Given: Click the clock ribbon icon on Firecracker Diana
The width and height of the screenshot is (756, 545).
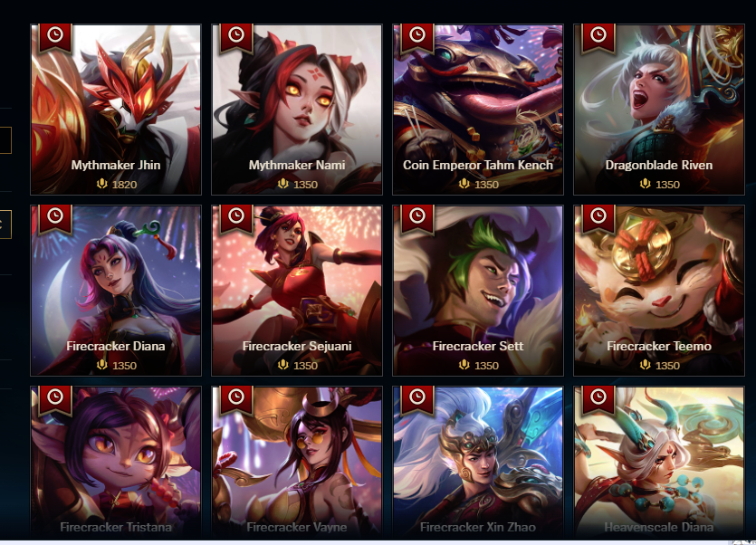Looking at the screenshot, I should tap(55, 218).
